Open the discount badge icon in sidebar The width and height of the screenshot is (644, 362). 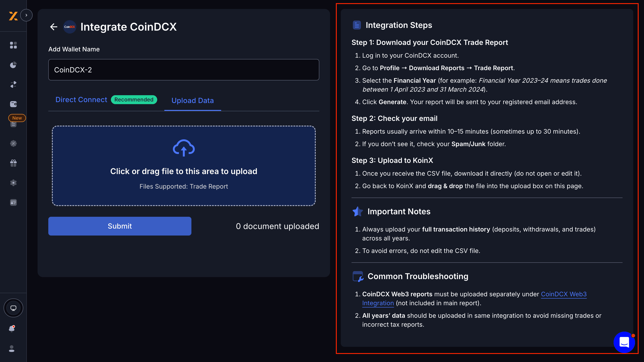click(13, 143)
